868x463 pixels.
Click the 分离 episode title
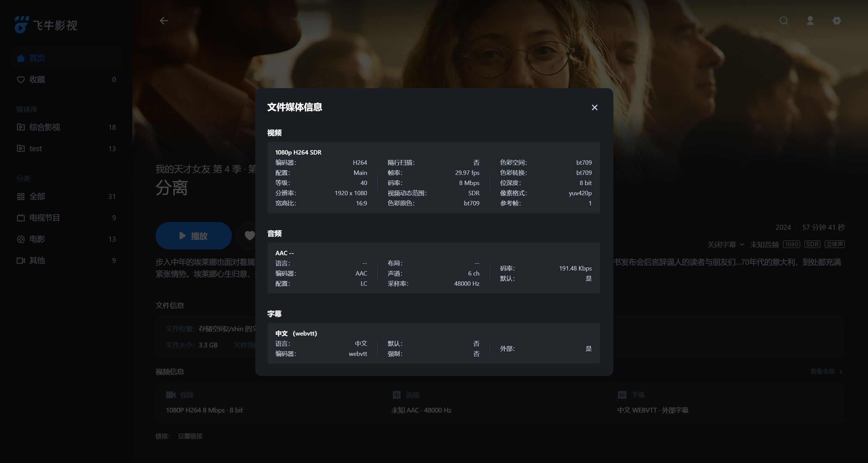coord(172,187)
